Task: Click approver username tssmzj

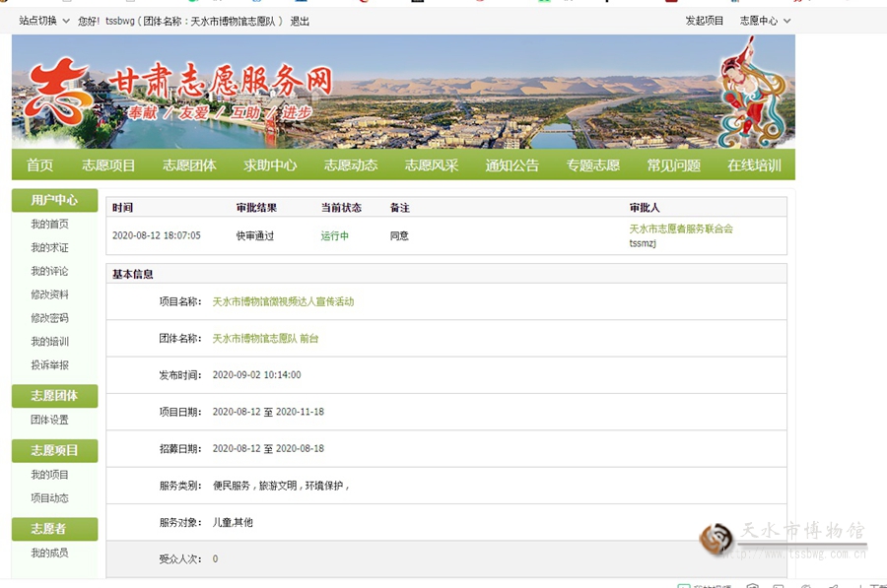Action: (643, 243)
